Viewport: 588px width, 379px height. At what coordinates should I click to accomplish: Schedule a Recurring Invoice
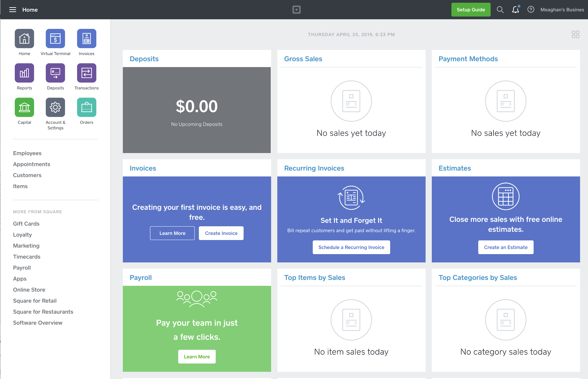351,247
